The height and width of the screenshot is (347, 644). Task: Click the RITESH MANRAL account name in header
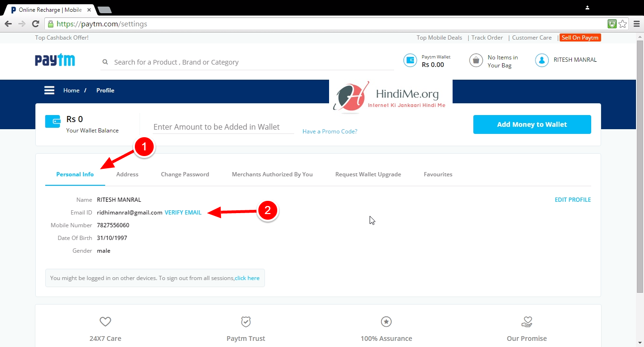coord(575,60)
